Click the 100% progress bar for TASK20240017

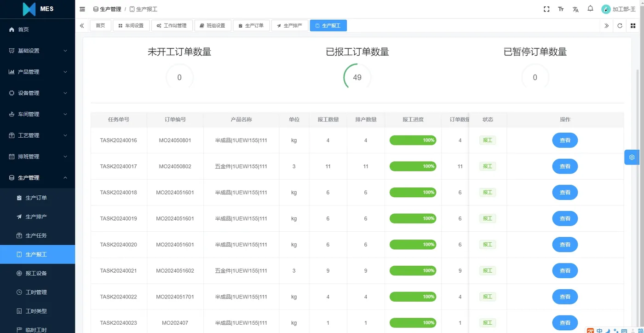(x=413, y=166)
